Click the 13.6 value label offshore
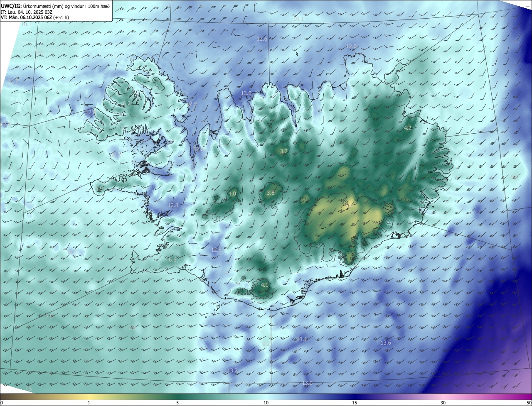The image size is (532, 406). 386,342
